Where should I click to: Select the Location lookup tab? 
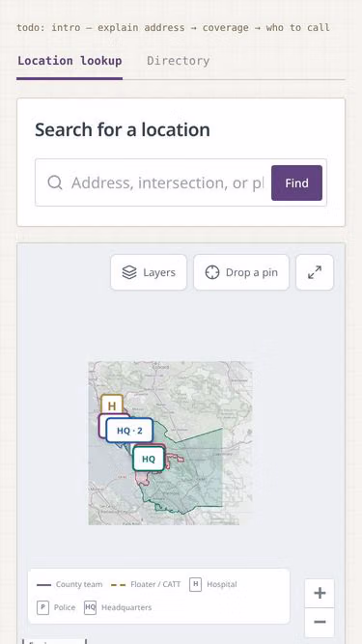tap(70, 61)
